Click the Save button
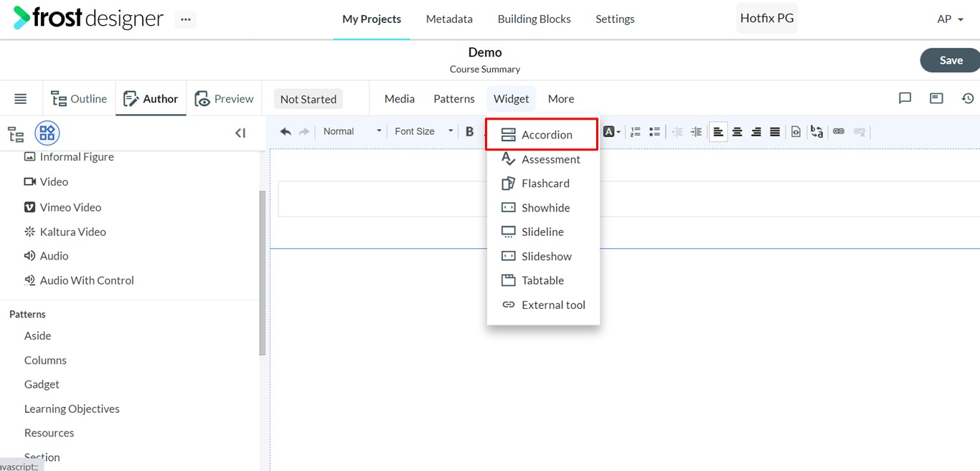980x471 pixels. [x=950, y=60]
